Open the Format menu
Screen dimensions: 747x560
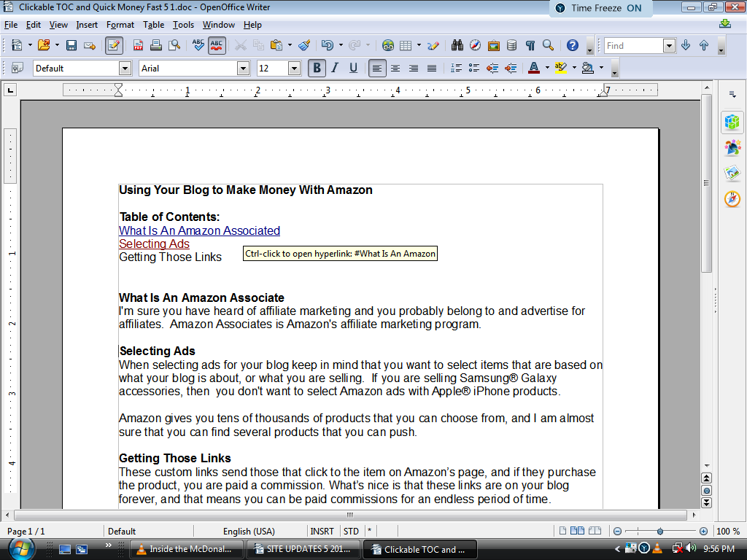(120, 25)
